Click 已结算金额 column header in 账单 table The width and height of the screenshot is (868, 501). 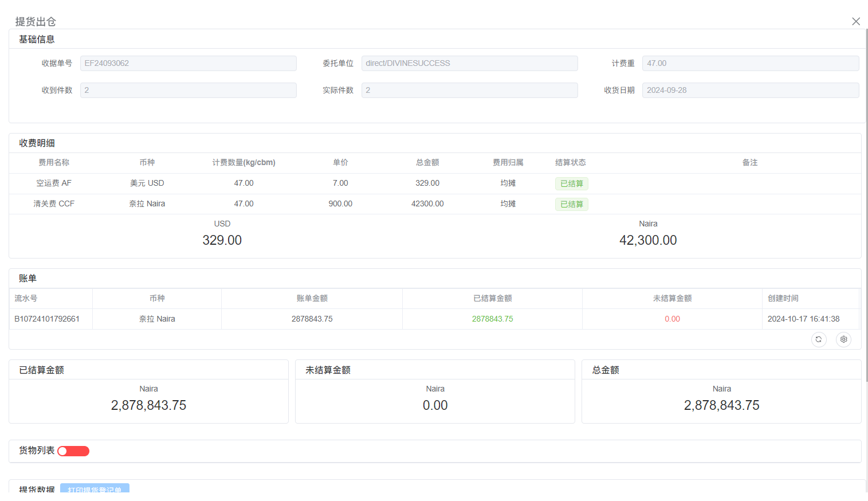(x=493, y=298)
